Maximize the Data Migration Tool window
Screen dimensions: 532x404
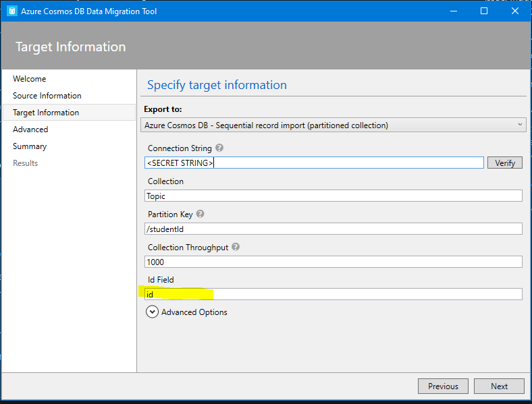click(484, 11)
